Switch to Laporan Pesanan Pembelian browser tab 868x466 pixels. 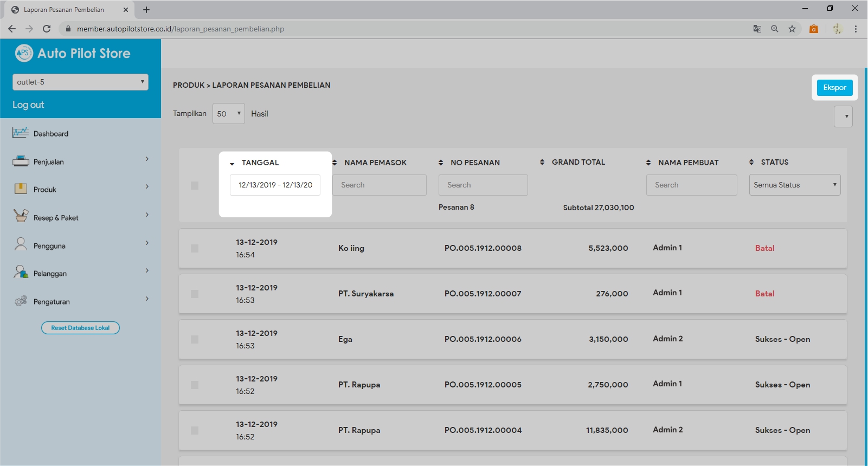64,10
